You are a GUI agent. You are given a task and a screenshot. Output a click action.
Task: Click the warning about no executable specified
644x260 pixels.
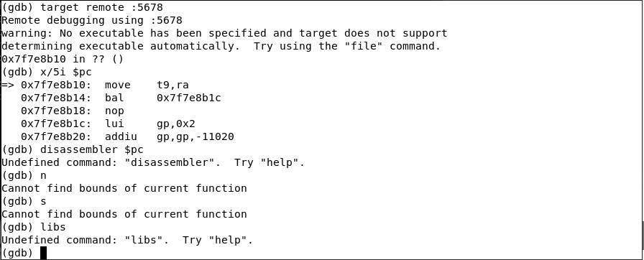pos(224,33)
